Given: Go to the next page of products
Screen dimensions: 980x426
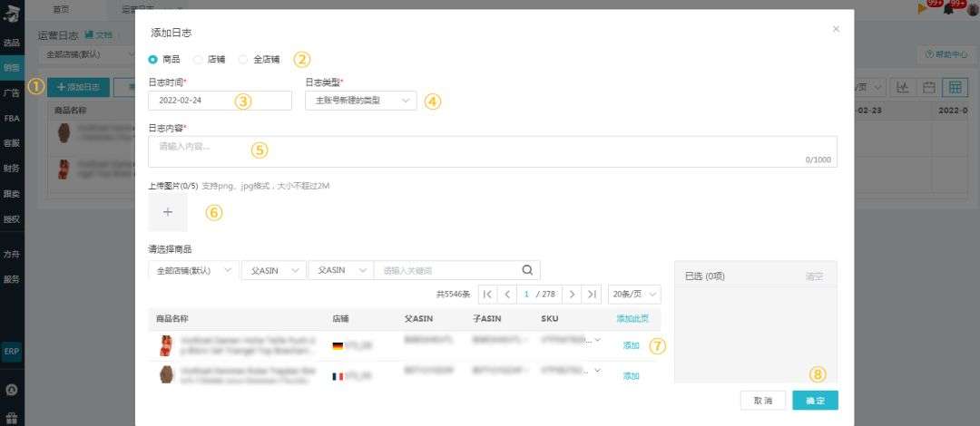Looking at the screenshot, I should tap(572, 295).
